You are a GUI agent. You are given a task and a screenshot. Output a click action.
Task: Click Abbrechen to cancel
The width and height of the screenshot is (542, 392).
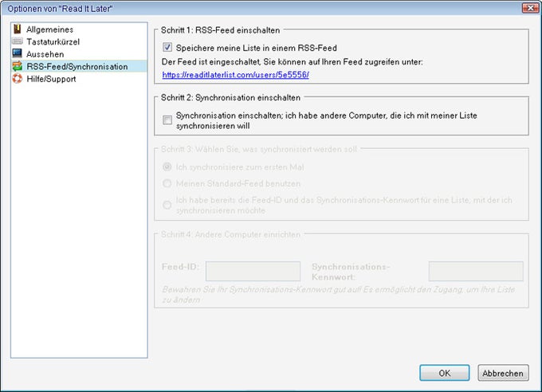[x=503, y=373]
